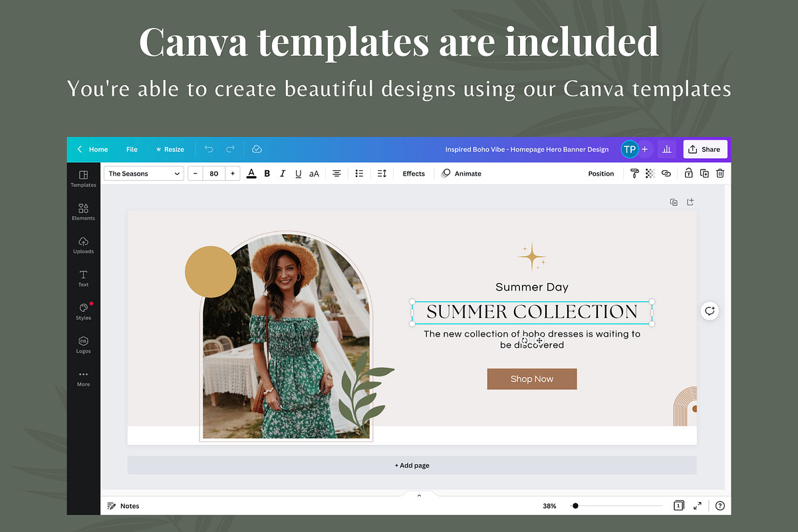Image resolution: width=798 pixels, height=532 pixels.
Task: Click the + Add page bar
Action: pyautogui.click(x=412, y=465)
